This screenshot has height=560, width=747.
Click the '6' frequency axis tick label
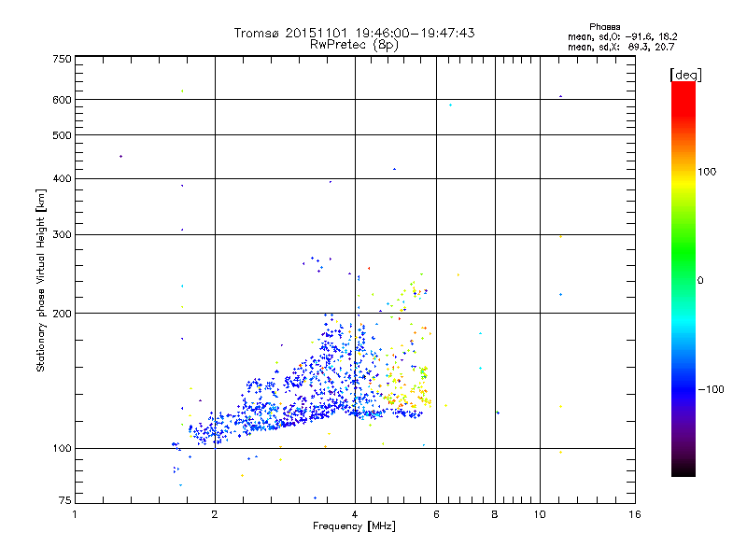tap(436, 514)
